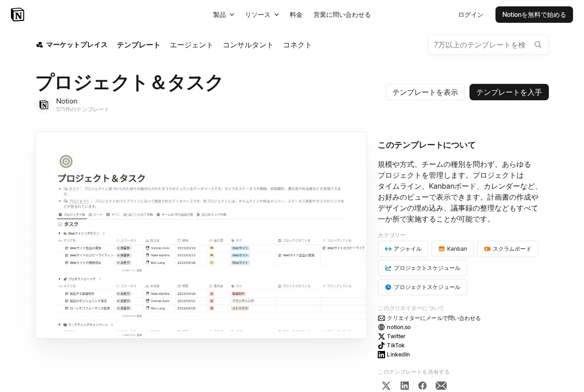Screen dimensions: 584x392
Task: Click the Notion logo in the header
Action: pos(17,15)
